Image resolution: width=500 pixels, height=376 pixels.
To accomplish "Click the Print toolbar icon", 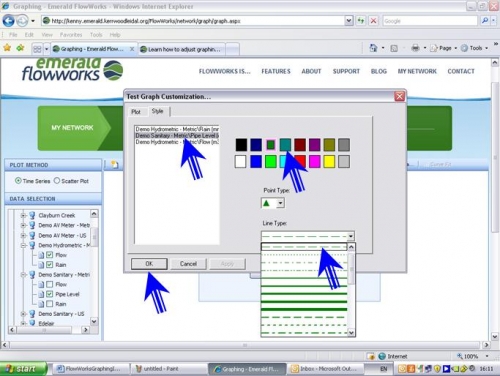I will coord(415,48).
